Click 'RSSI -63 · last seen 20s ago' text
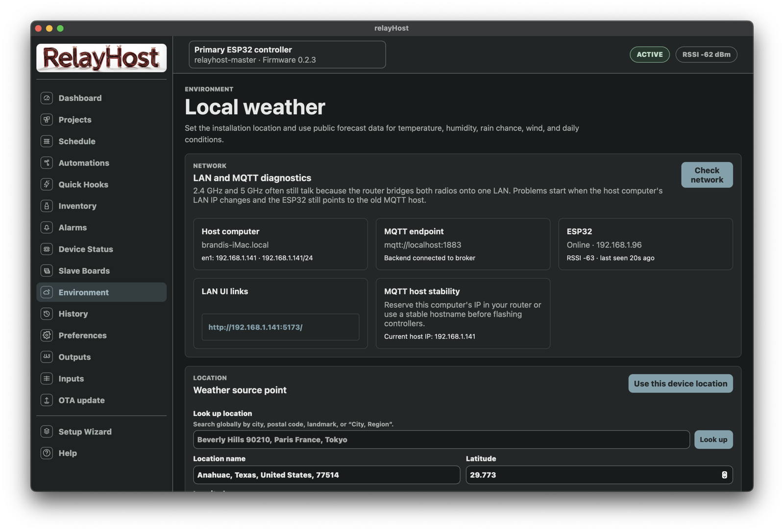This screenshot has height=532, width=784. point(611,258)
